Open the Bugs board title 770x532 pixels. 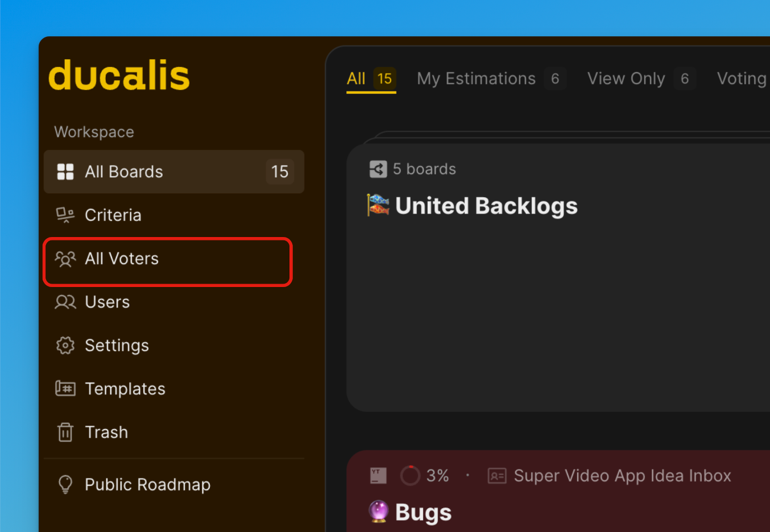(423, 512)
